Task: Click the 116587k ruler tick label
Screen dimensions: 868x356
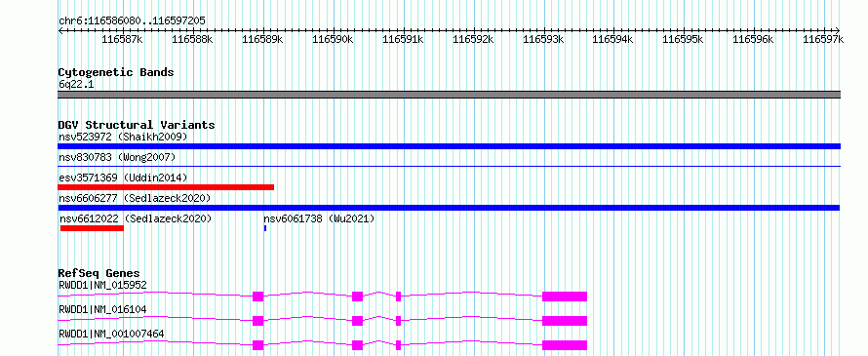Action: 122,39
